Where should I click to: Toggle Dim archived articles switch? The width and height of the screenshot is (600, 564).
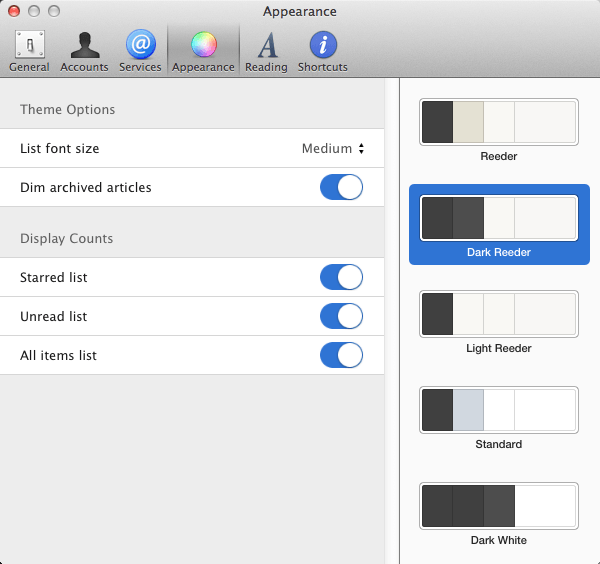[x=341, y=187]
